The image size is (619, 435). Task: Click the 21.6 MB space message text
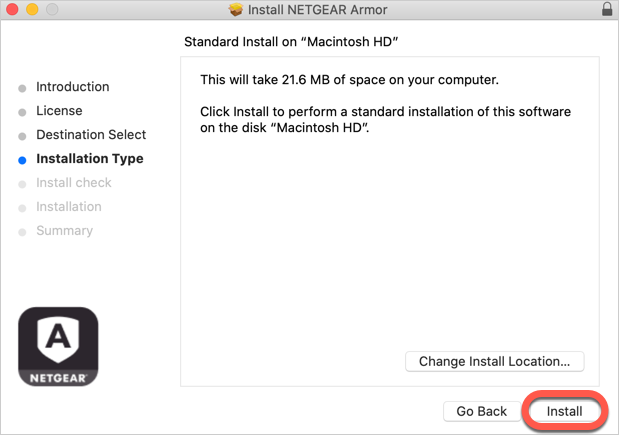(x=349, y=80)
